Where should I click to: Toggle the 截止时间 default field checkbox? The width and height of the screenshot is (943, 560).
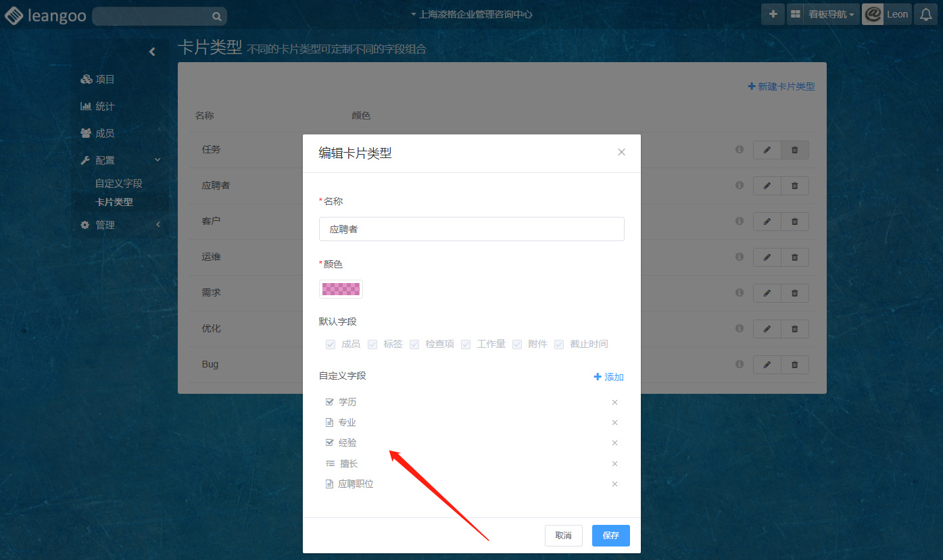point(559,345)
